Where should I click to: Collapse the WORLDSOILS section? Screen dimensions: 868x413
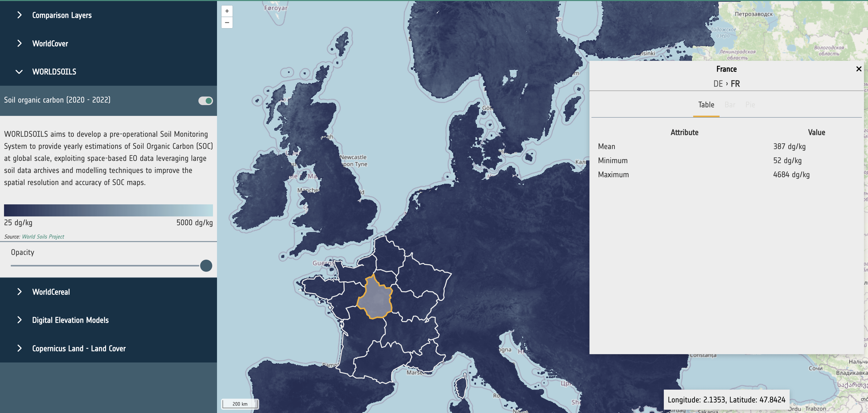[x=54, y=72]
